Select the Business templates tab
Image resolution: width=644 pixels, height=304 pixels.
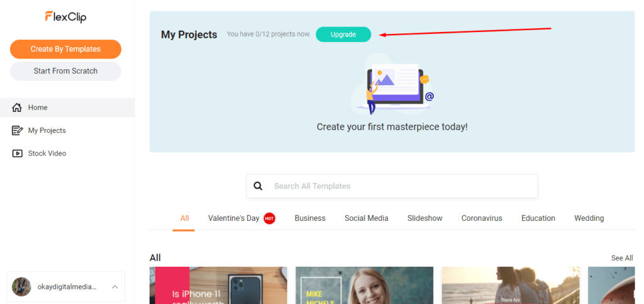click(310, 218)
